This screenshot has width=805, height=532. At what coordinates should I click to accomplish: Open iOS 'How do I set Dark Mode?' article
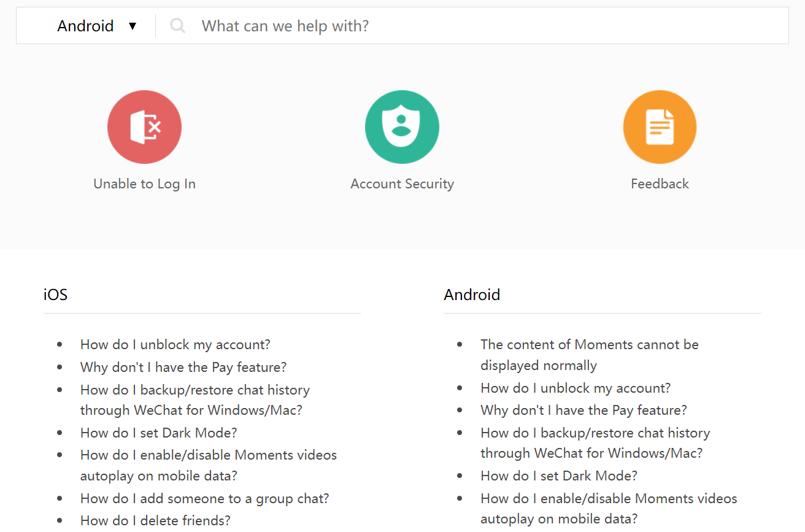coord(158,433)
